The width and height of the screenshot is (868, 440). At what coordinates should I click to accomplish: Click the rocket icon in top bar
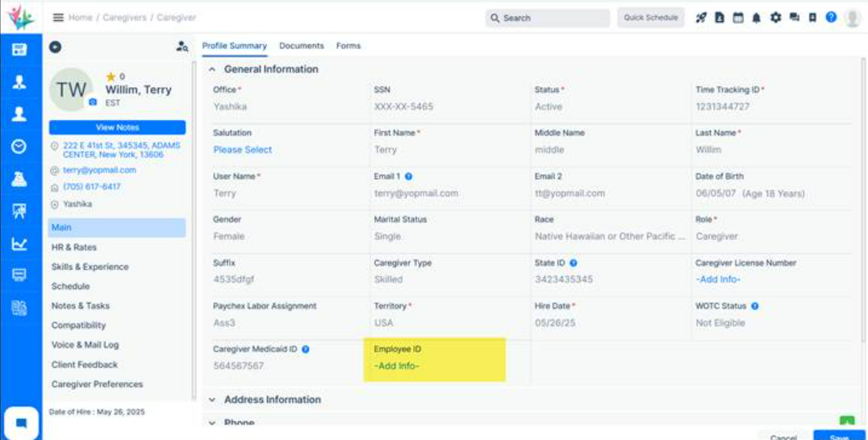(701, 18)
